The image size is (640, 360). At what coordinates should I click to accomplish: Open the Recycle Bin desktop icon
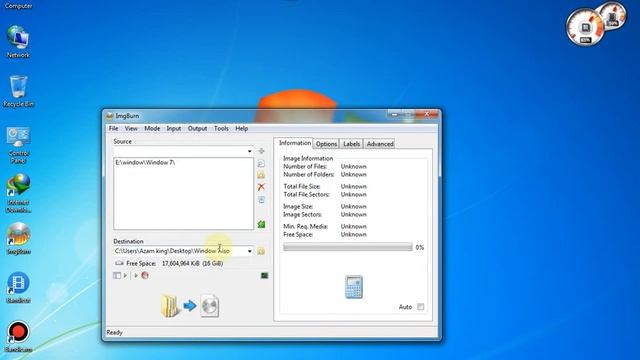18,91
